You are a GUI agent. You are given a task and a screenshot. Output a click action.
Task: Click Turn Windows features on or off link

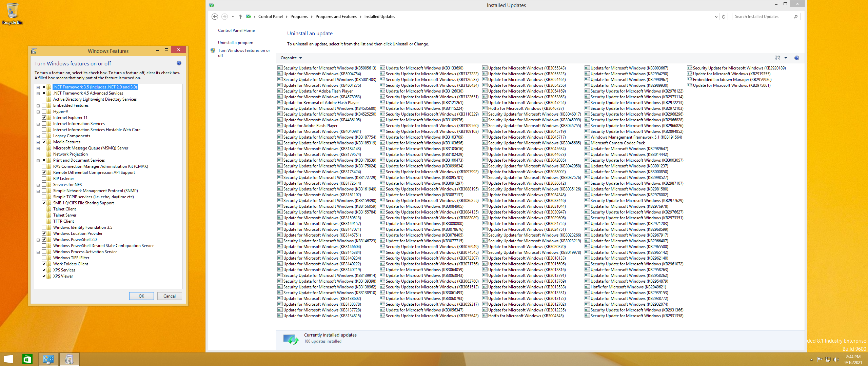tap(244, 53)
